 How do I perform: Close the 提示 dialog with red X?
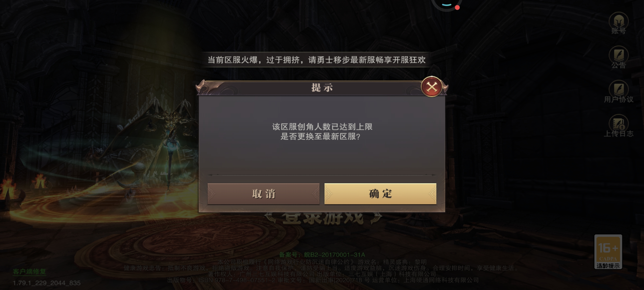tap(432, 87)
